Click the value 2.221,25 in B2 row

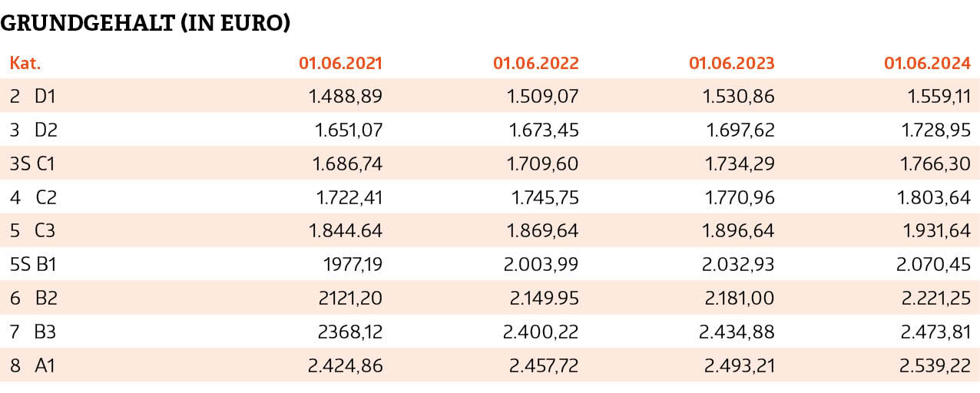[934, 299]
